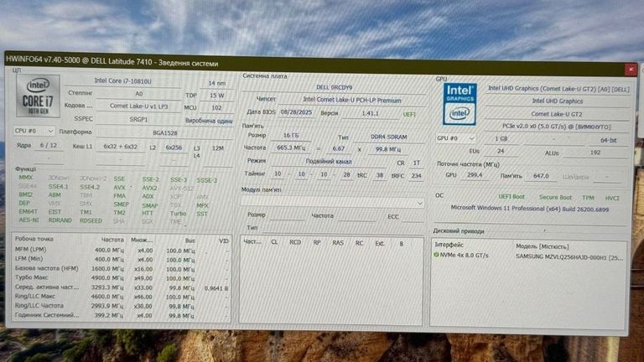Image resolution: width=644 pixels, height=362 pixels.
Task: Open the GPU #0 selector dropdown
Action: tap(456, 138)
